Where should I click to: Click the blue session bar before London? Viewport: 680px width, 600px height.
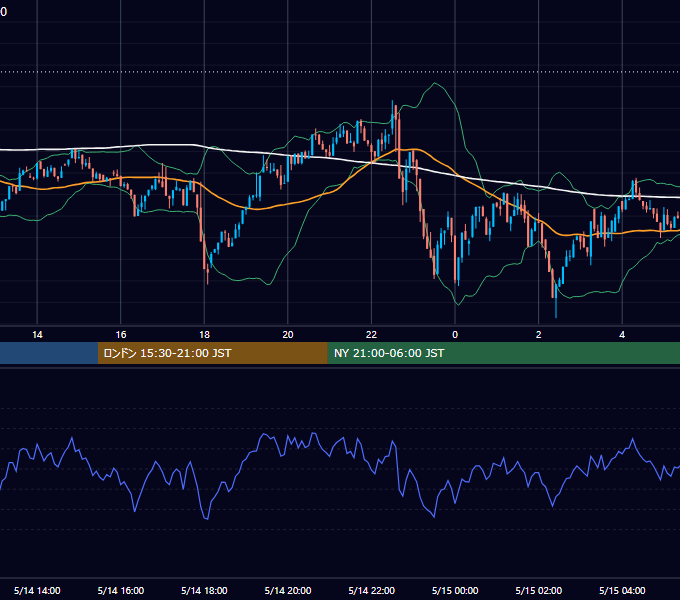(49, 353)
